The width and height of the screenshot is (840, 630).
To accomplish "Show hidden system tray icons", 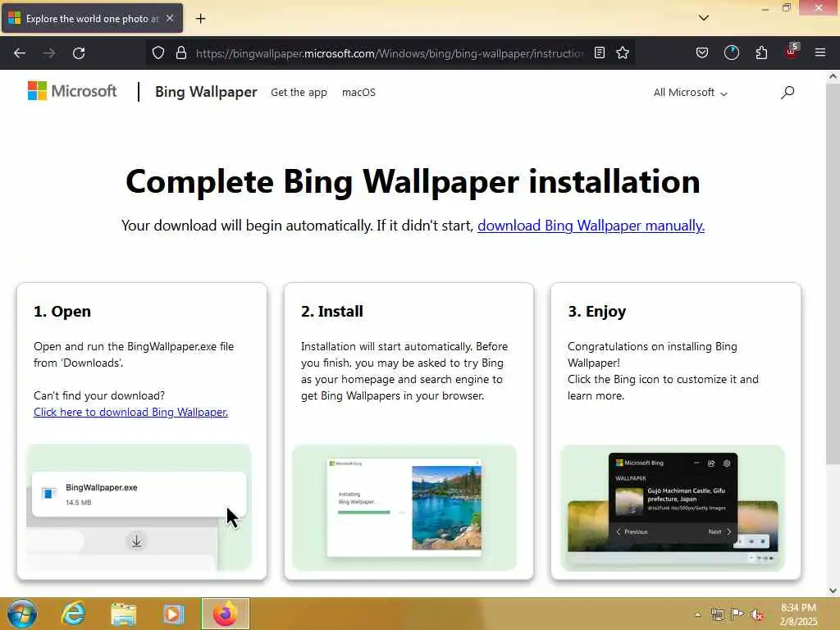I will (697, 614).
